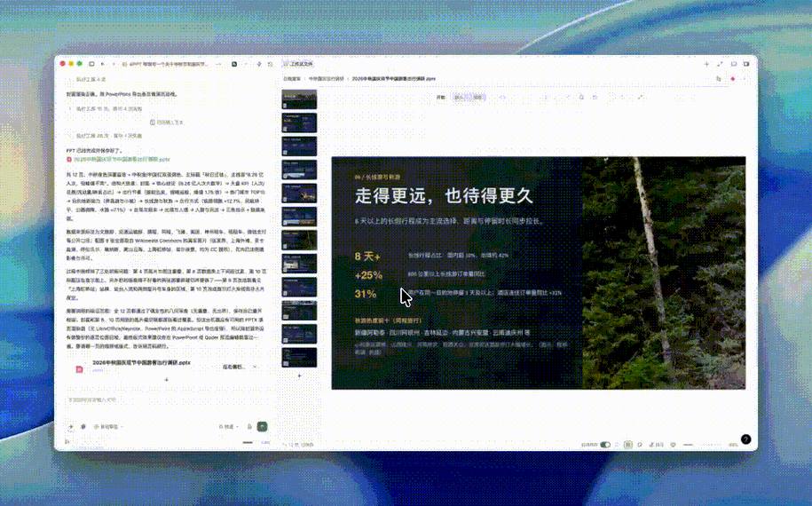Add a new slide with the plus under the thumbnails
This screenshot has width=812, height=506.
(299, 376)
